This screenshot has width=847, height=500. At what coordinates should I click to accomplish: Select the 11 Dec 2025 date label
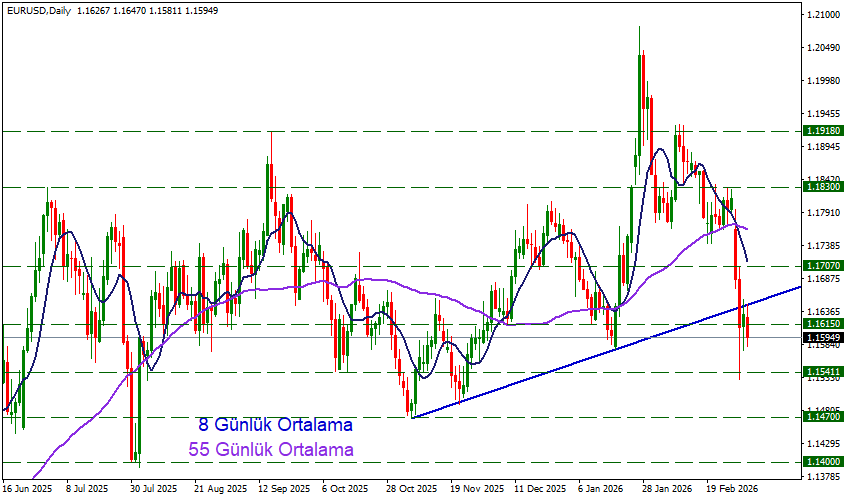(538, 490)
